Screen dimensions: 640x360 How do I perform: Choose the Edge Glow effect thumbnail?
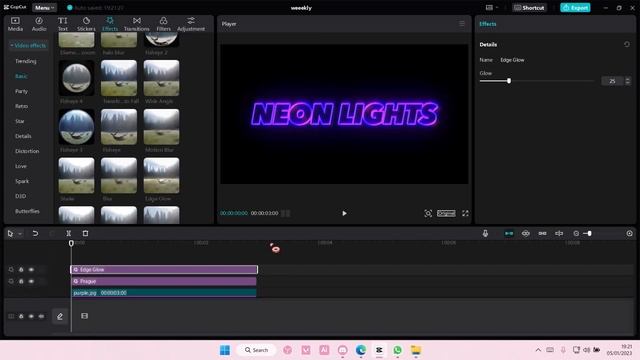point(161,176)
